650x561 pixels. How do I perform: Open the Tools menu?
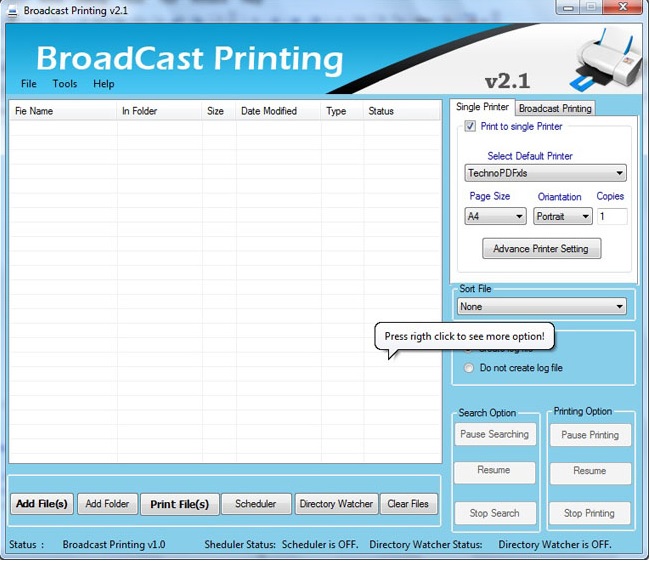65,84
